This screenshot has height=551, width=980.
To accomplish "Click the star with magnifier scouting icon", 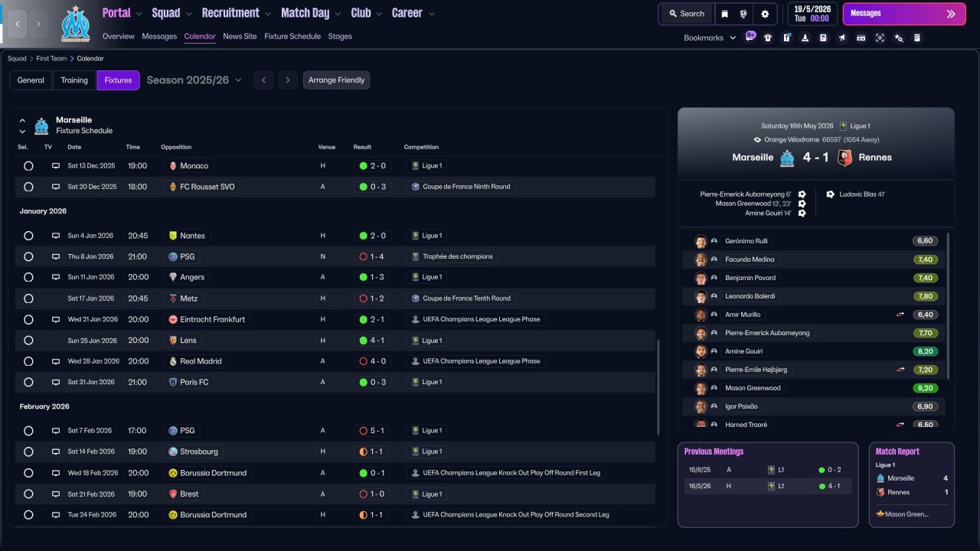I will [x=899, y=37].
